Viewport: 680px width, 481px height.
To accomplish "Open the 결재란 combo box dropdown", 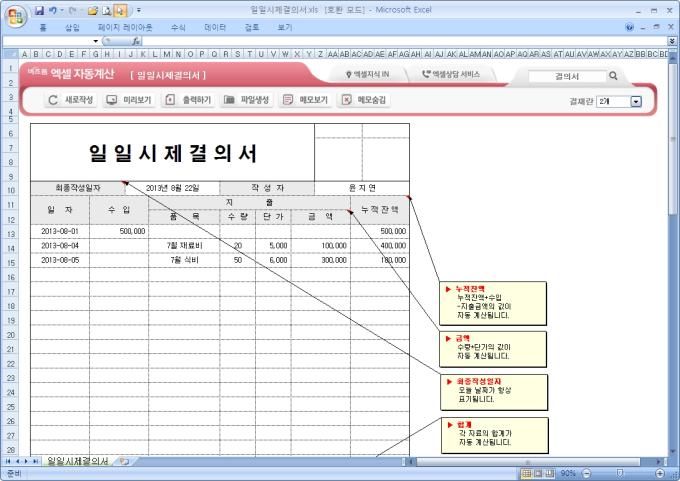I will (636, 101).
